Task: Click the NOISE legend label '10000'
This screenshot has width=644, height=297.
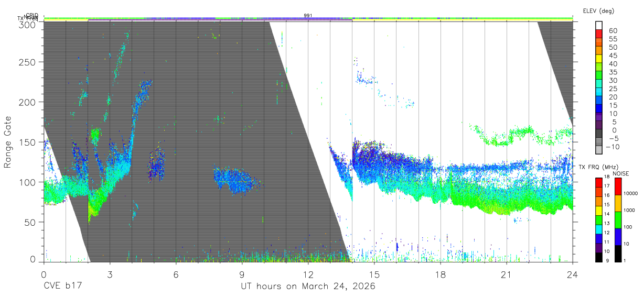Action: (x=630, y=194)
